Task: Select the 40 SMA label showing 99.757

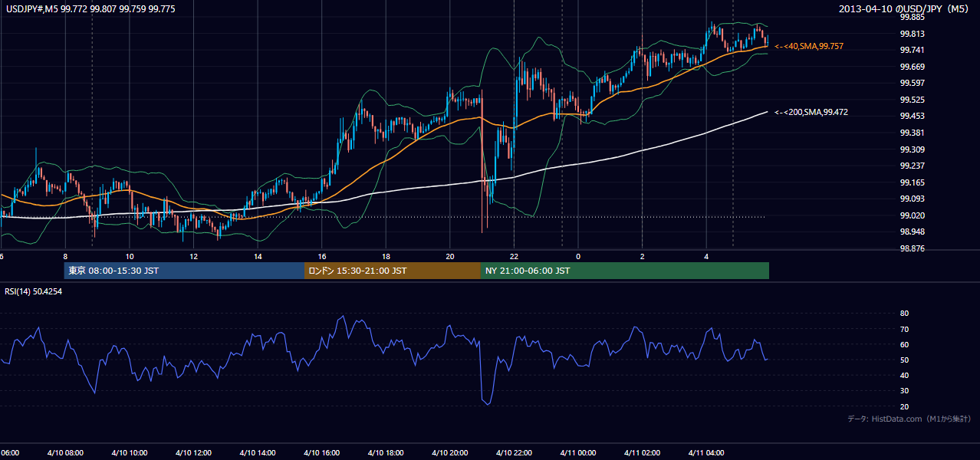Action: (x=809, y=47)
